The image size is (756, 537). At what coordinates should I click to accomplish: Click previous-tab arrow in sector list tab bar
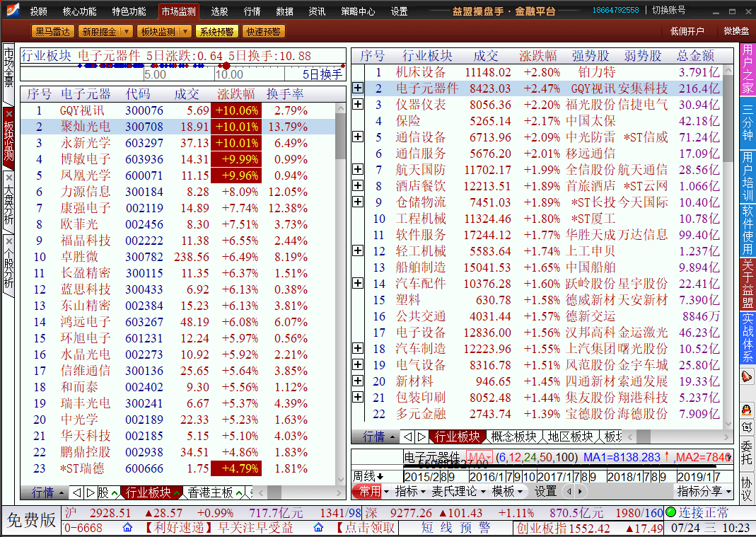pyautogui.click(x=408, y=437)
